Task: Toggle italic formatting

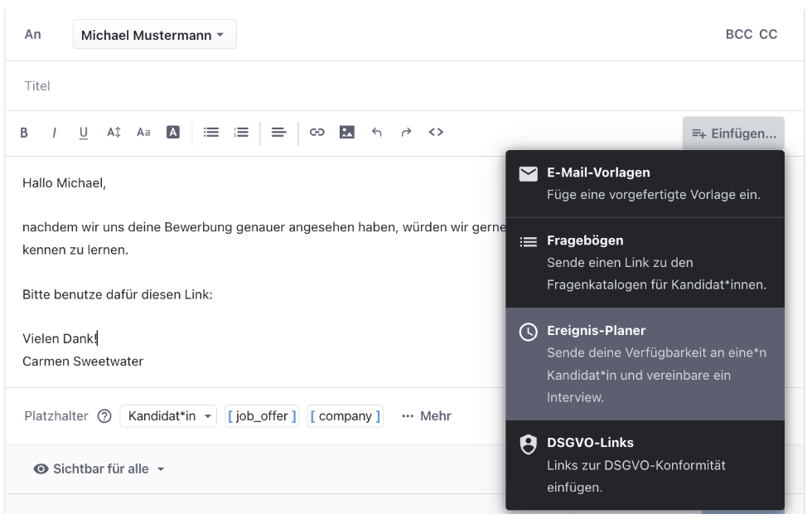Action: coord(54,132)
